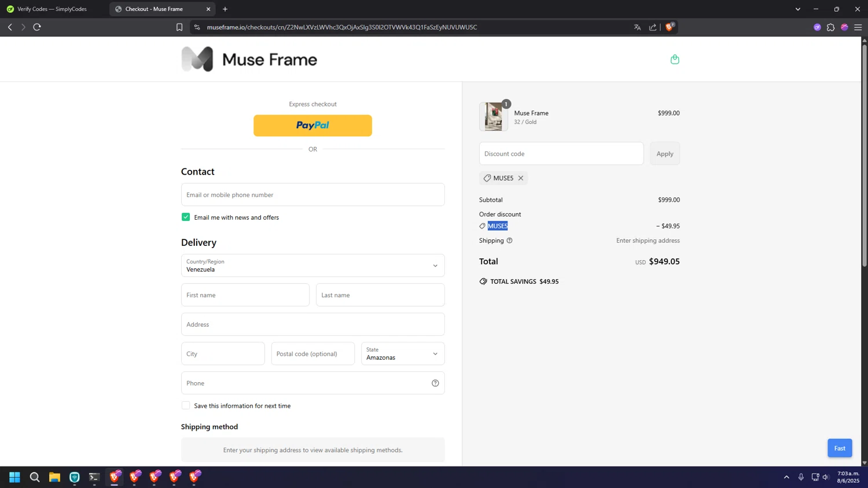The image size is (868, 488).
Task: Click the TOTAL SAVINGS $49.95 text
Action: tap(524, 282)
